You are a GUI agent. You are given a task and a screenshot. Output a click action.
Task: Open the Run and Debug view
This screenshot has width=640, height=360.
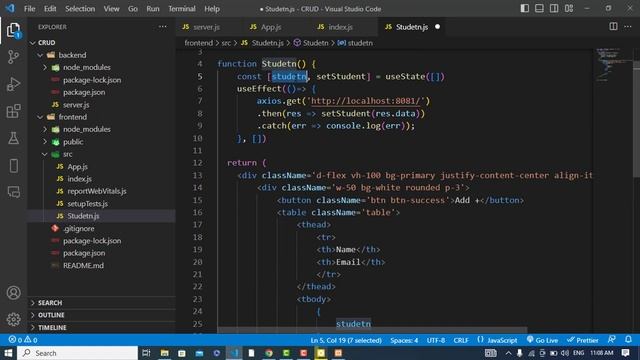[13, 84]
